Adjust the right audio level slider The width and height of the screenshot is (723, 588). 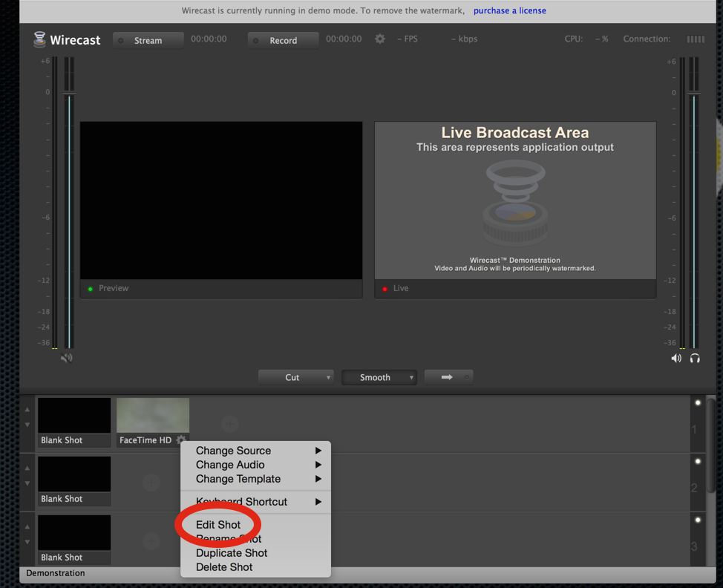[694, 94]
